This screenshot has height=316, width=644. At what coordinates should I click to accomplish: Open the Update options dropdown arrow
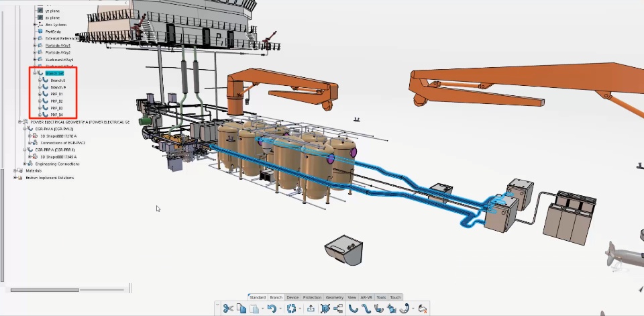pyautogui.click(x=300, y=309)
